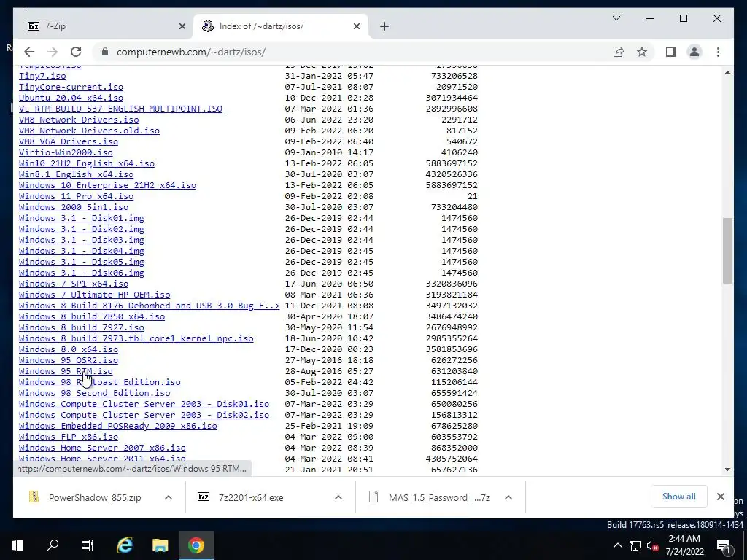Open Windows Start menu

pos(18,545)
